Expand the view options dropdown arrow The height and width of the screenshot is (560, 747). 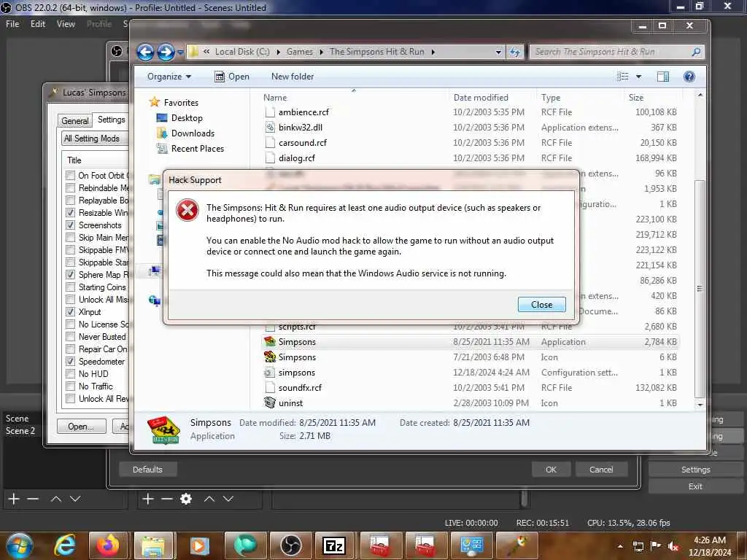click(639, 77)
